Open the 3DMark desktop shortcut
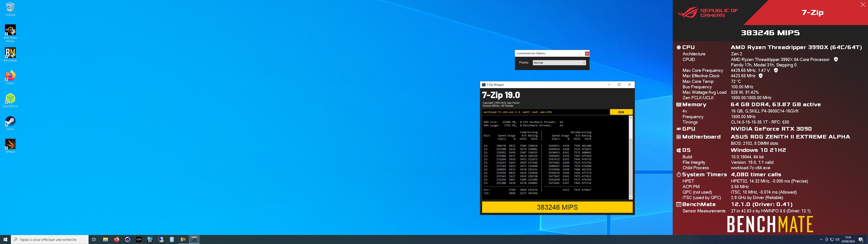868x244 pixels. (10, 146)
